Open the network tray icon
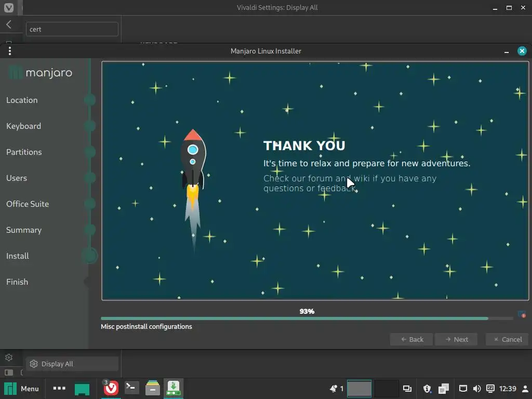The height and width of the screenshot is (399, 532). coord(463,389)
